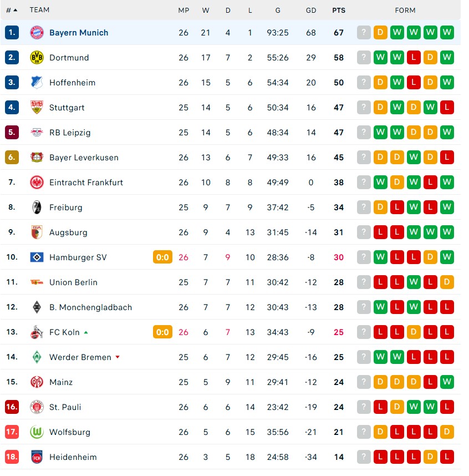Click the sort arrow beside the # header
Image resolution: width=469 pixels, height=476 pixels.
coord(17,9)
